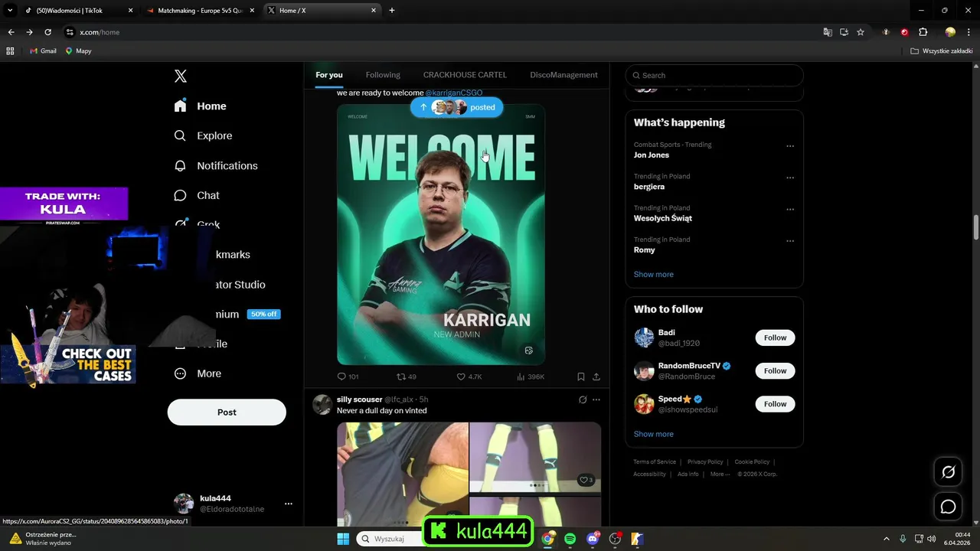Open Chrome profile avatar

[x=950, y=32]
